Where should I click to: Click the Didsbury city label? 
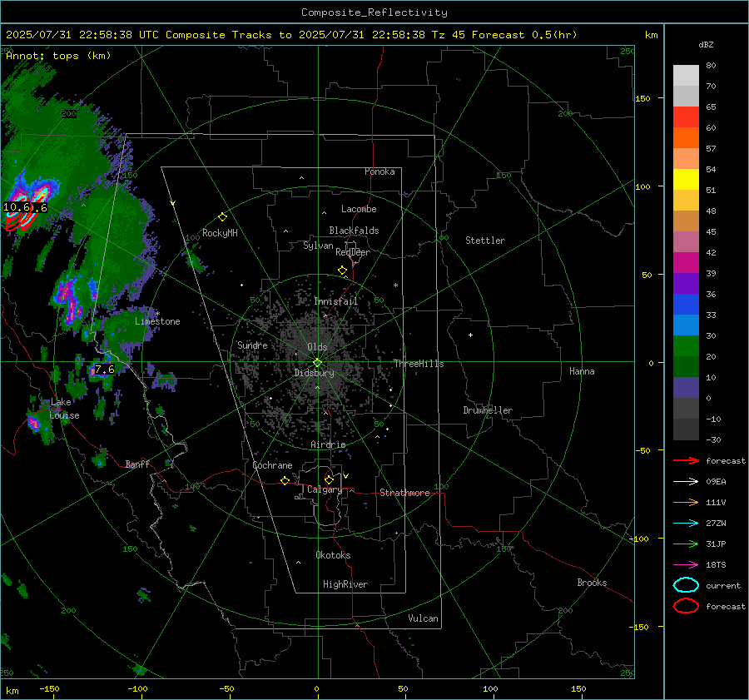[x=315, y=373]
